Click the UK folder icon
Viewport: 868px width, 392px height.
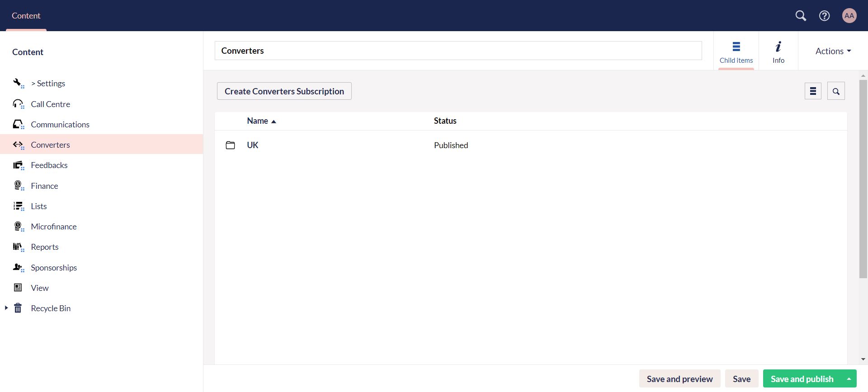(x=230, y=145)
